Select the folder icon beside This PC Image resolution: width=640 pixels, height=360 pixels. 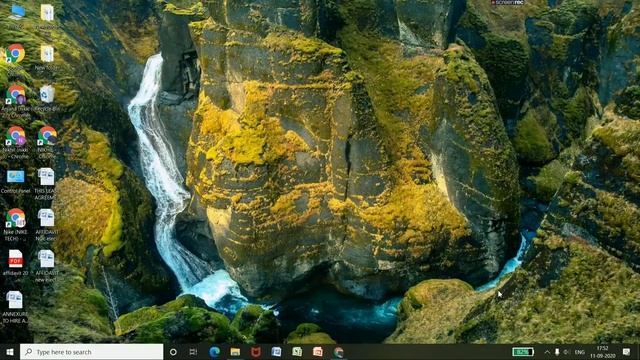click(47, 16)
